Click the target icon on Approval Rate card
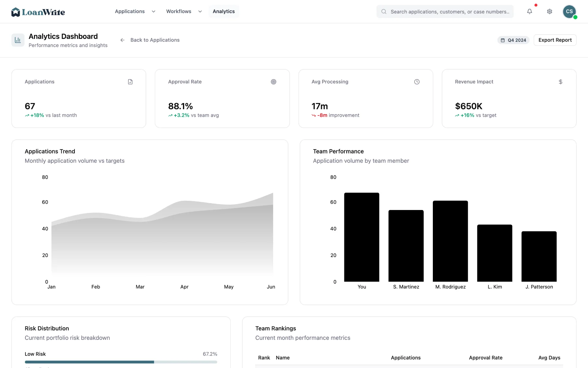The image size is (588, 368). click(x=274, y=82)
